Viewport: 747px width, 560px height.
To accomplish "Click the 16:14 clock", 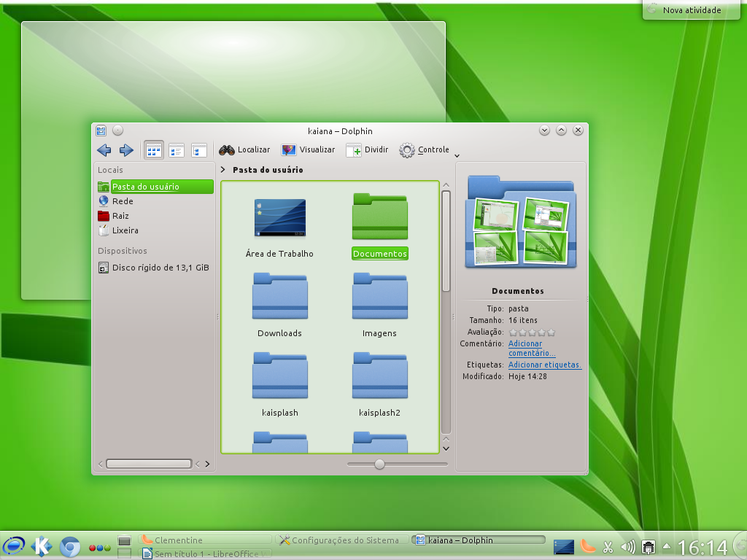I will point(703,548).
